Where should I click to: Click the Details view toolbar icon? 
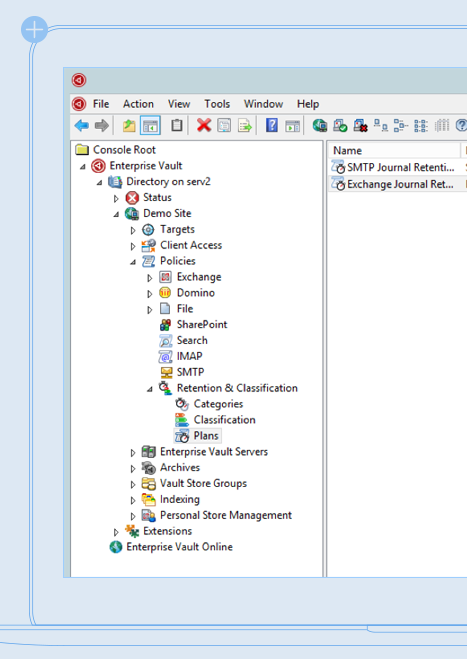(442, 125)
